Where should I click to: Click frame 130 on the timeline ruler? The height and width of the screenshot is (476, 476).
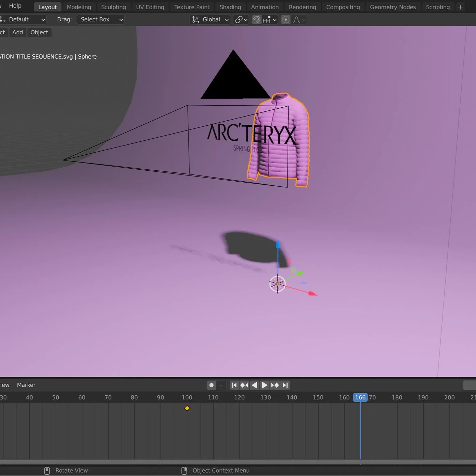[x=266, y=397]
